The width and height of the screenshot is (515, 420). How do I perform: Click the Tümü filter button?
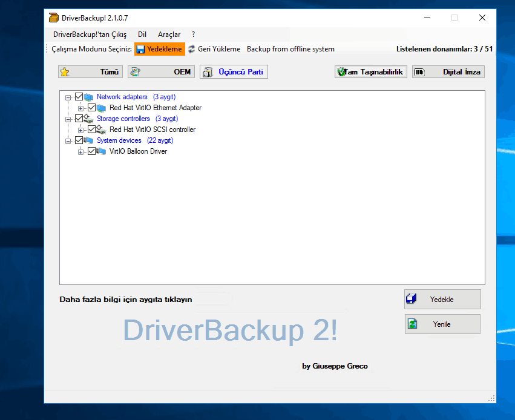[x=90, y=72]
